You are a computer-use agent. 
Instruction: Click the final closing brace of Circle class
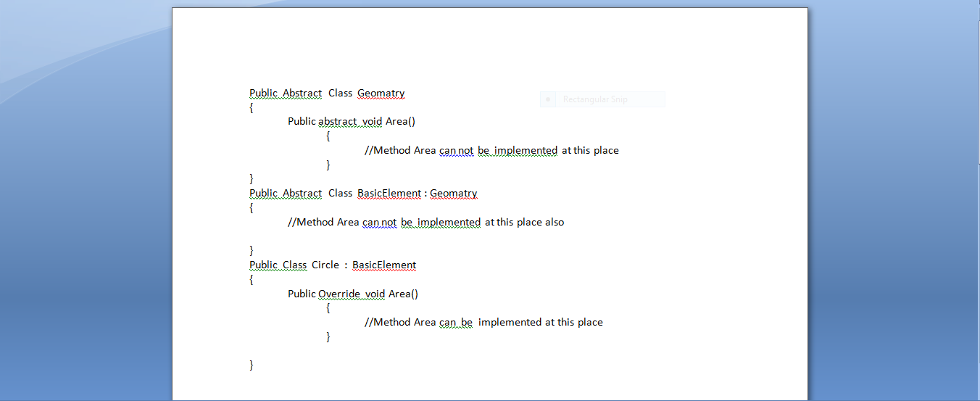coord(252,365)
